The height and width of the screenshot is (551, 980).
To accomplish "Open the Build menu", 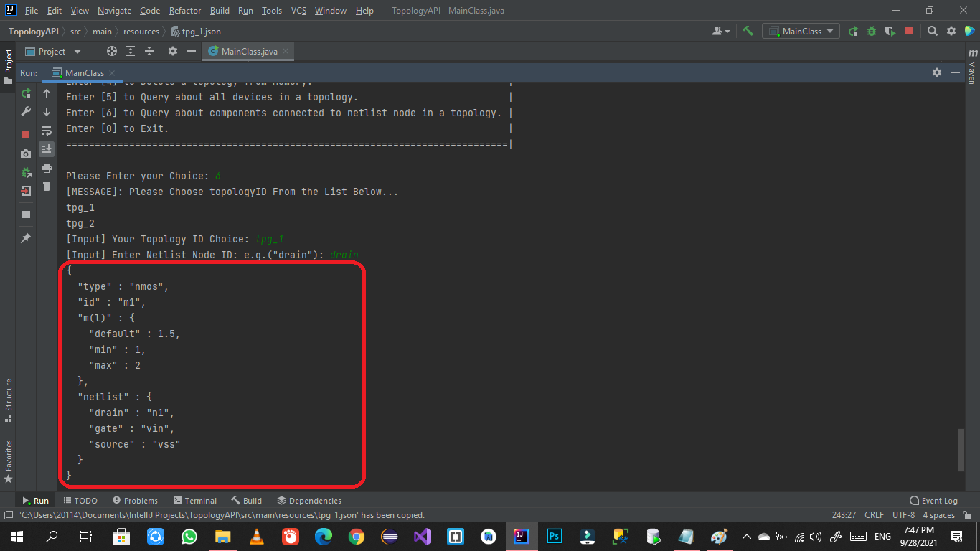I will [220, 11].
